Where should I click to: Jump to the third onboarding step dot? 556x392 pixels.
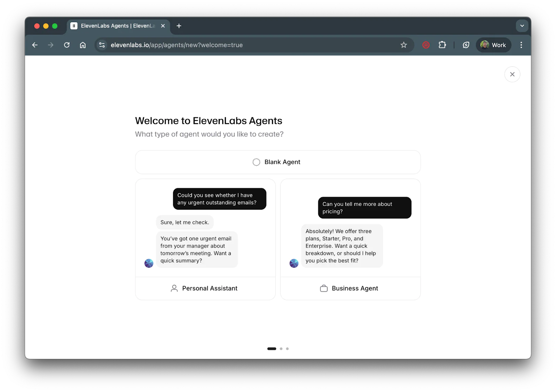pos(287,349)
